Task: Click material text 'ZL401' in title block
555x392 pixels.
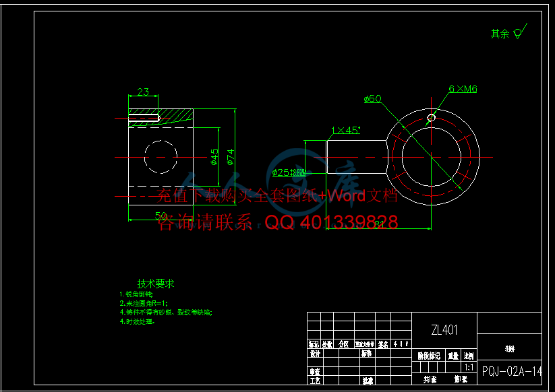Action: 444,330
